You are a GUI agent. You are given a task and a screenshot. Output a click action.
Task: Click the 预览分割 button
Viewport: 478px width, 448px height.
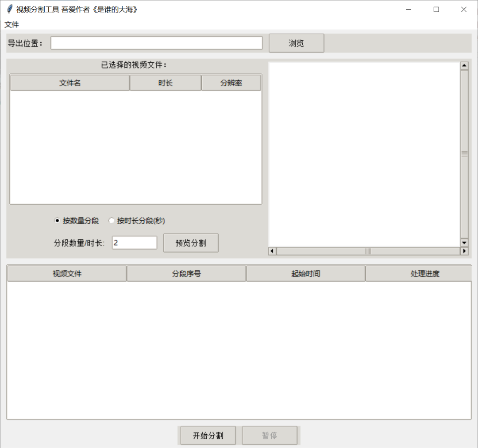[x=191, y=243]
